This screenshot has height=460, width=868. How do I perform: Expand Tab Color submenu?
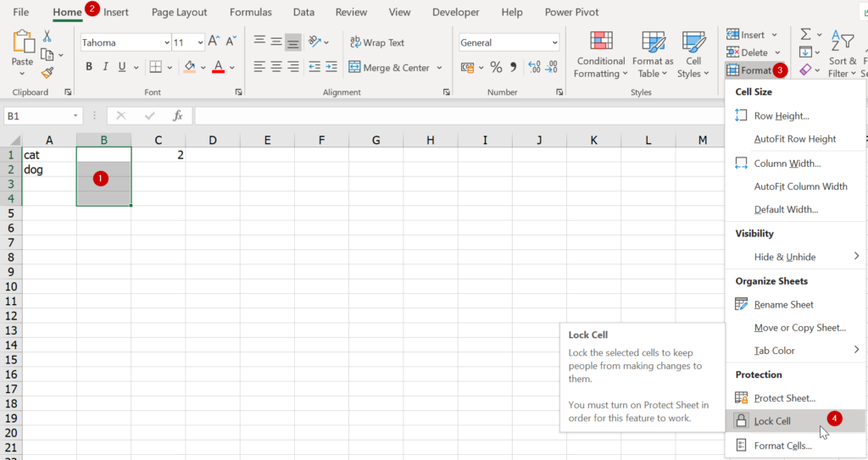(x=795, y=351)
